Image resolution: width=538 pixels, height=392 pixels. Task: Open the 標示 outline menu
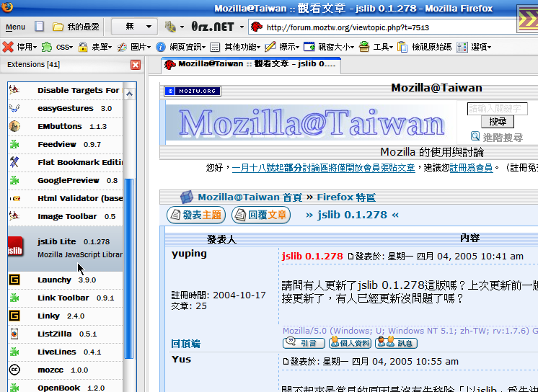[x=289, y=47]
